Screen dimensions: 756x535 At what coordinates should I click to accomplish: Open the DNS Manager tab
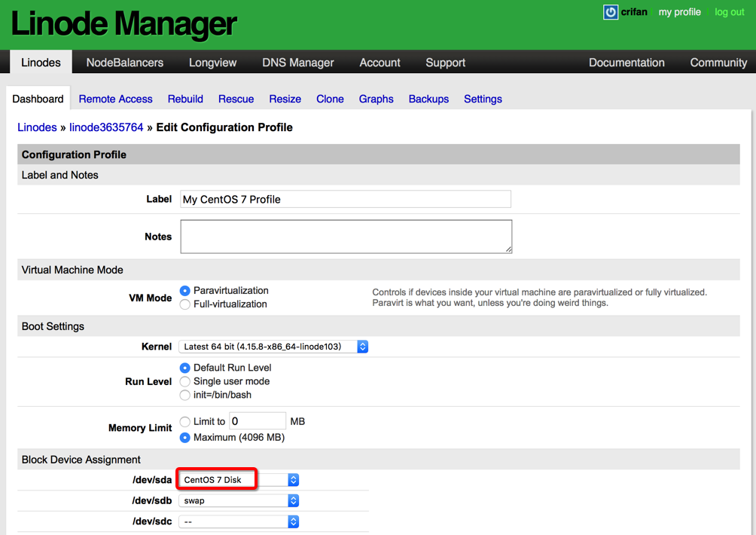(x=298, y=63)
